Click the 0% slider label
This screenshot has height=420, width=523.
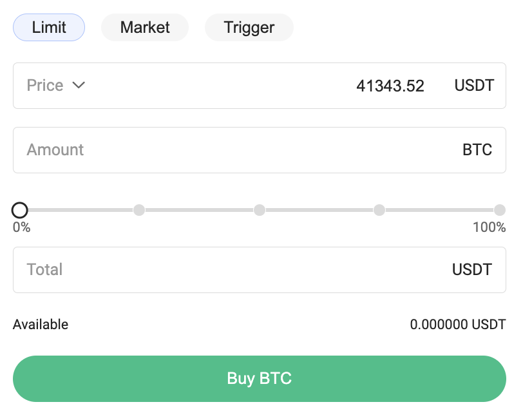point(21,227)
